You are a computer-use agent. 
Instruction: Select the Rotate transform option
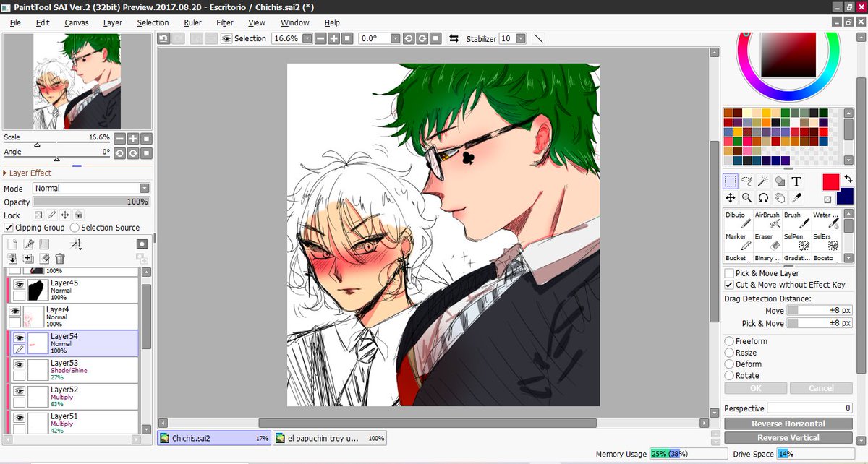point(729,376)
